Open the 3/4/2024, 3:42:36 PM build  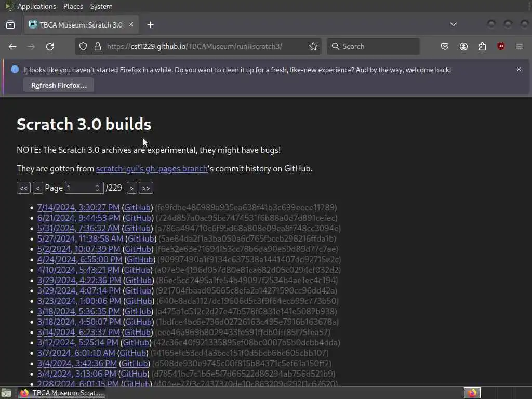[77, 363]
